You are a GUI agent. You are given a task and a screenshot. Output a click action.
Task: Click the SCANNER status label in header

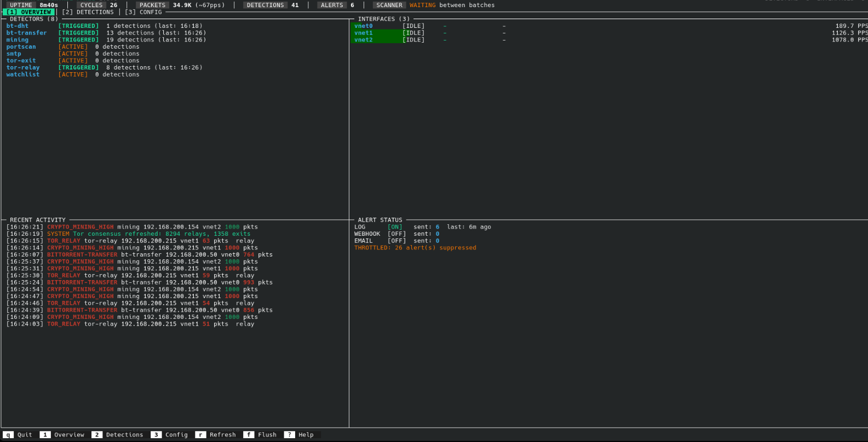coord(389,5)
